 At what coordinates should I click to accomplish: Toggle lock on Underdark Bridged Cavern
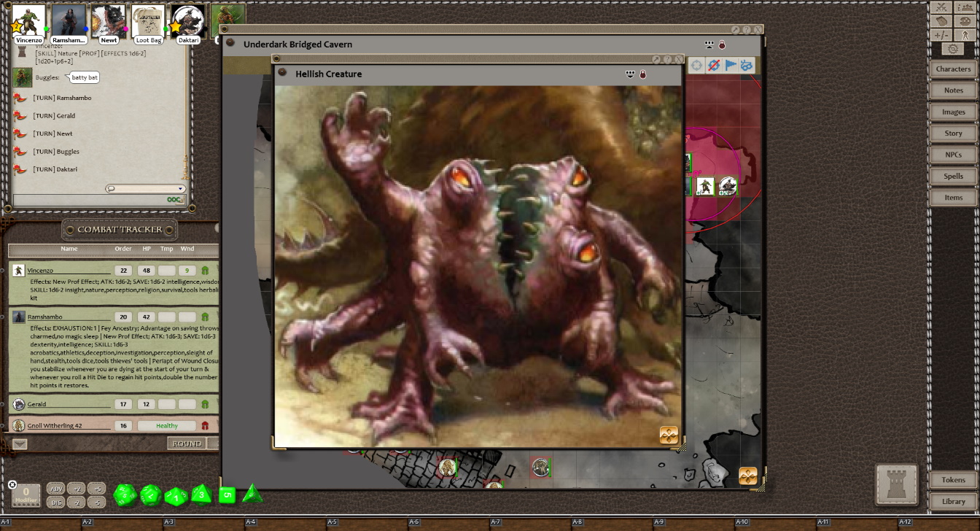click(723, 45)
